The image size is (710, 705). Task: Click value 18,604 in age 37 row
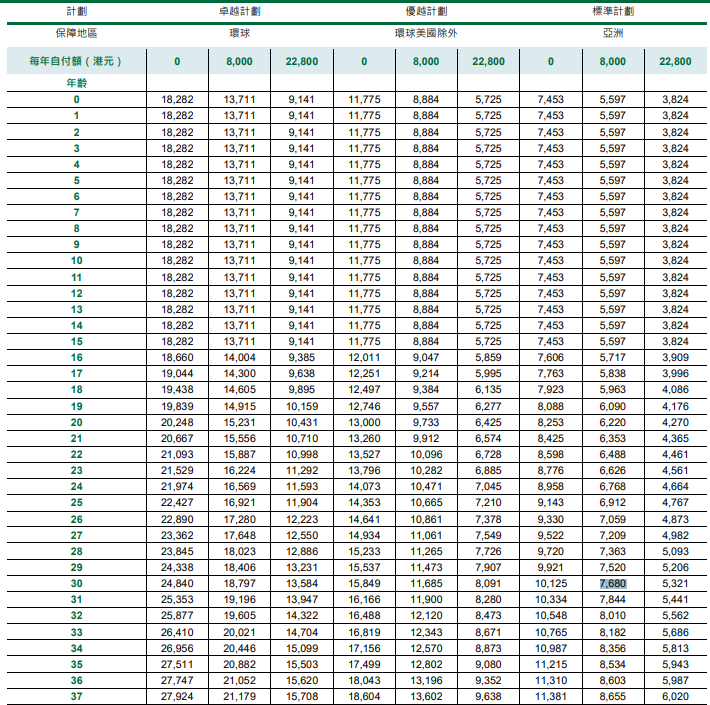[364, 696]
